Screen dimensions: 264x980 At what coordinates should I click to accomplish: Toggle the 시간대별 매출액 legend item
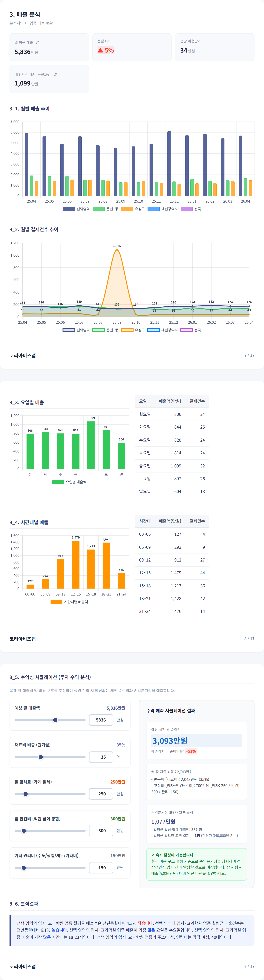(x=69, y=602)
